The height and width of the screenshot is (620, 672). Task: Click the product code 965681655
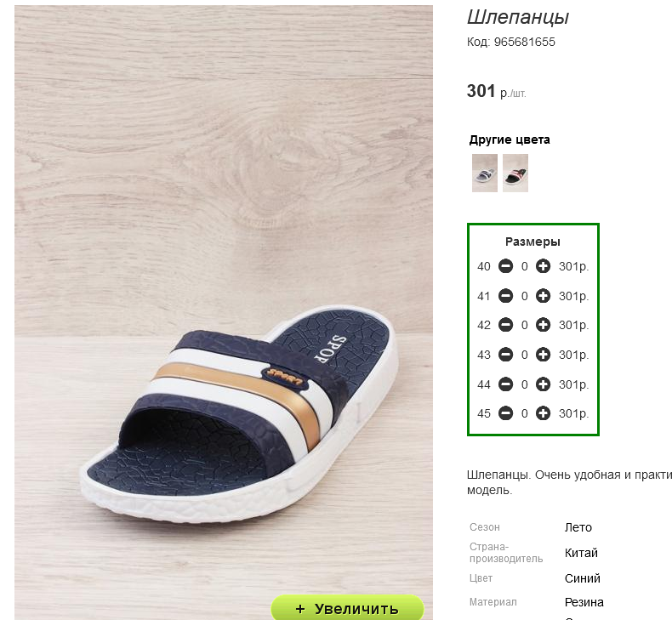coord(525,42)
